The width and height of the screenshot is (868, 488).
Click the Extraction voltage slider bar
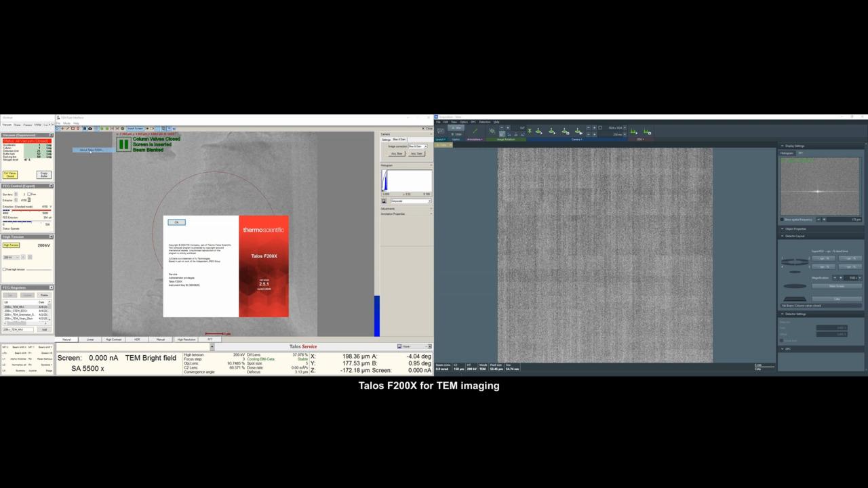(x=26, y=210)
